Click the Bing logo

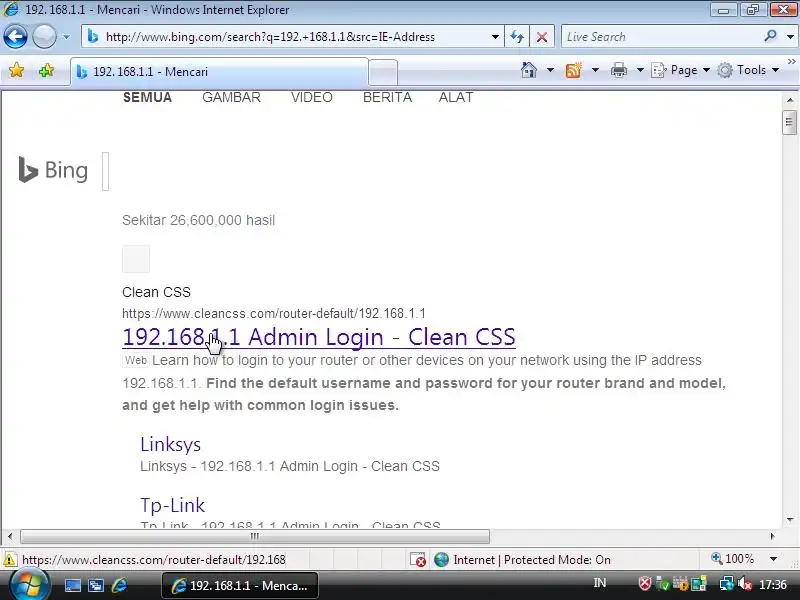(53, 170)
